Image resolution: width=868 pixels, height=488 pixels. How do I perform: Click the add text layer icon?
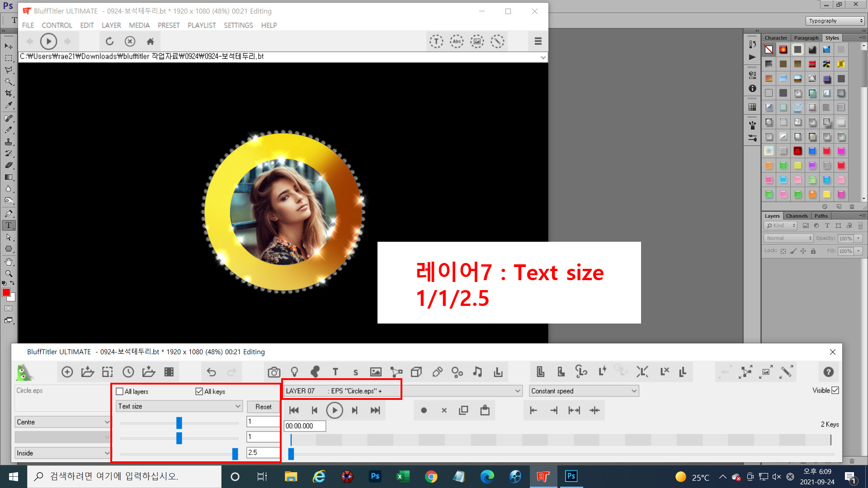(x=335, y=372)
